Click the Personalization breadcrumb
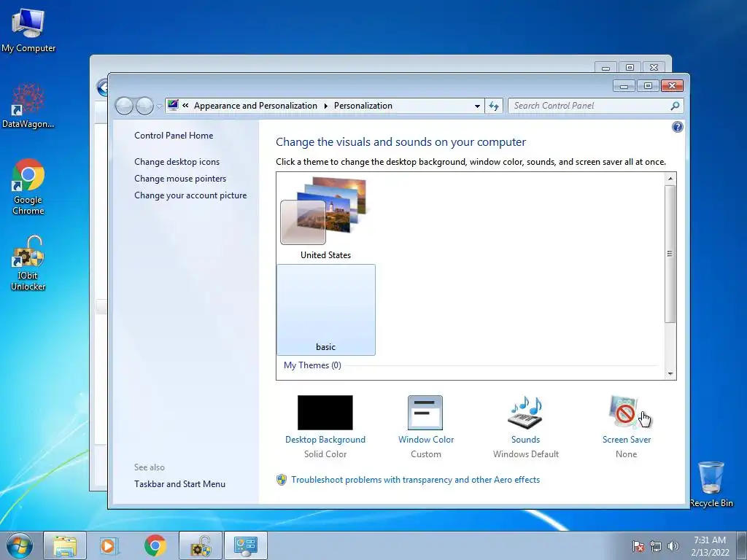 click(x=363, y=106)
